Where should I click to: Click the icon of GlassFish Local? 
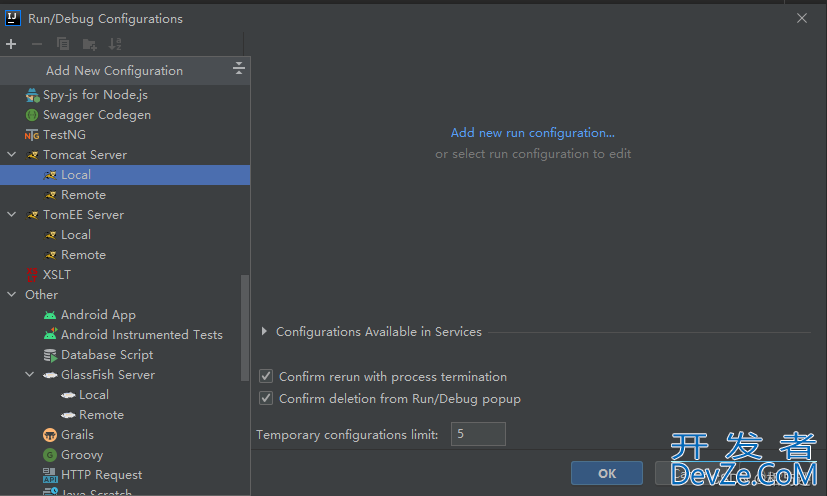[68, 395]
